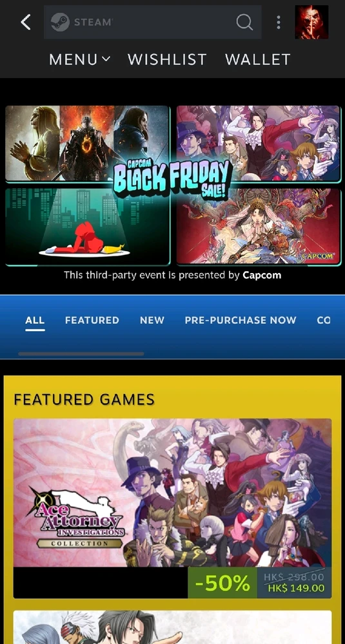Screen dimensions: 345x644
Task: Switch to the NEW tab
Action: pyautogui.click(x=152, y=320)
